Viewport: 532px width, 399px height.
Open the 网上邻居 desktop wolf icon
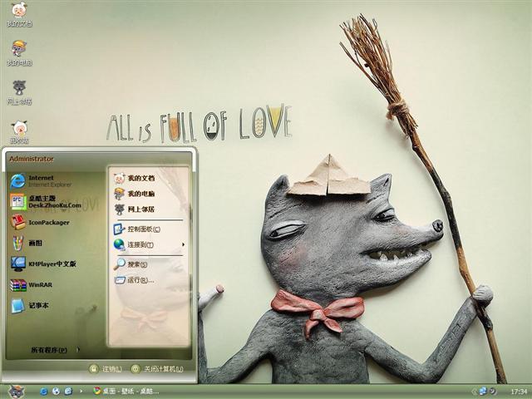tap(19, 92)
